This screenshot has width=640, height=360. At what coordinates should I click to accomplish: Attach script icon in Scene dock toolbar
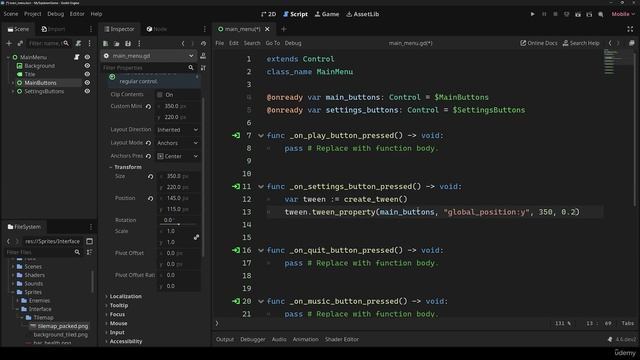[78, 43]
